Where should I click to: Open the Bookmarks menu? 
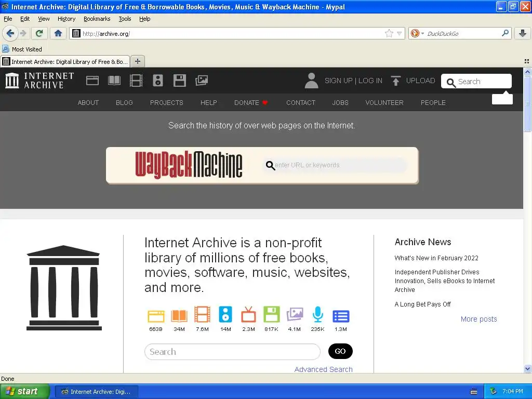click(x=97, y=19)
